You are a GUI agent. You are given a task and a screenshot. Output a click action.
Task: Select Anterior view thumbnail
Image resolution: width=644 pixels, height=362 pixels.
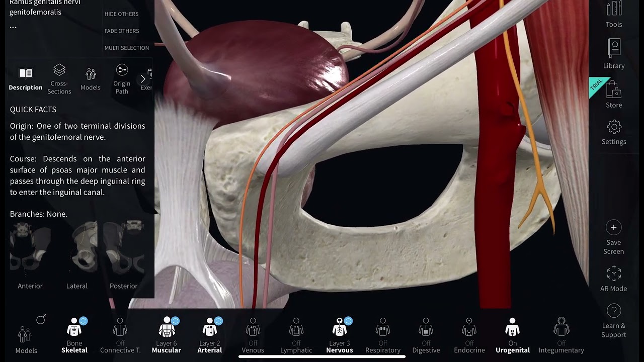click(x=30, y=256)
